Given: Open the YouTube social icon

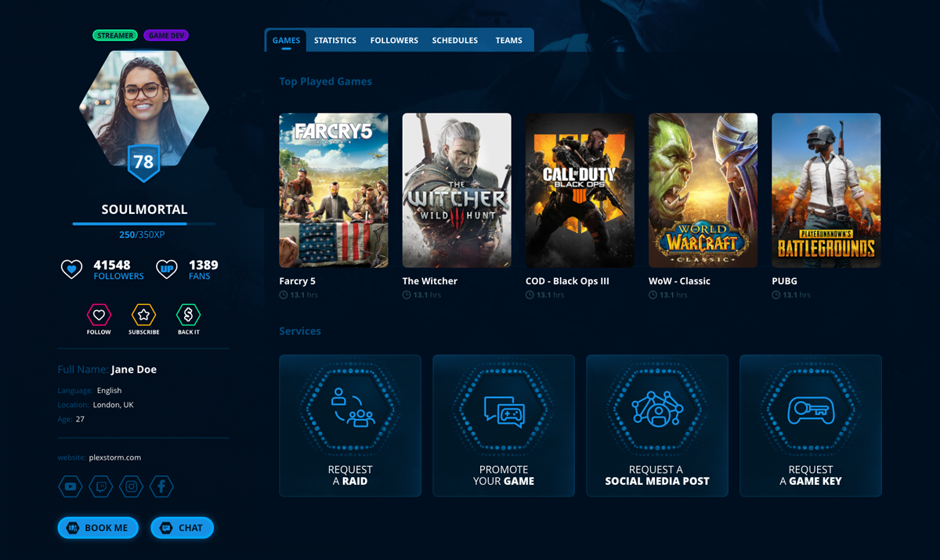Looking at the screenshot, I should coord(70,486).
